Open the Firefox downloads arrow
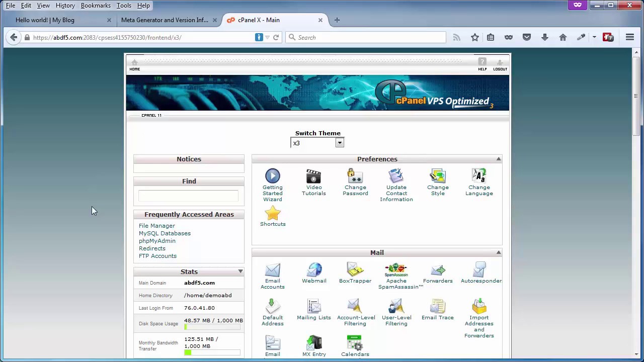 click(545, 37)
